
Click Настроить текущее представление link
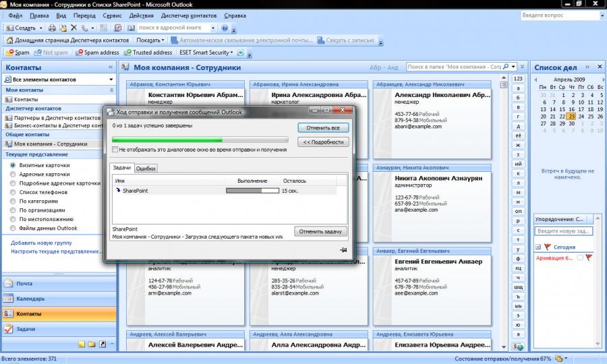click(56, 251)
